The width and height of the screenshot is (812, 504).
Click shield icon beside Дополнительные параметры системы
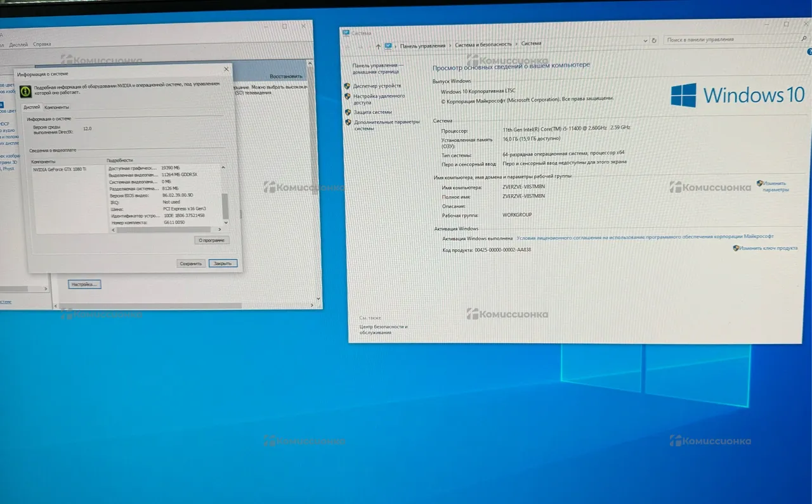(348, 122)
